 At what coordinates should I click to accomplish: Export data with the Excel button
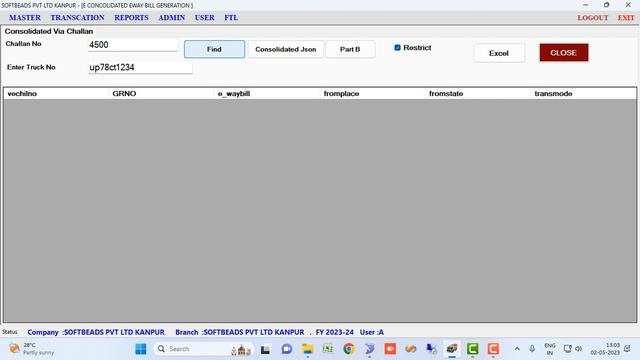(x=499, y=53)
